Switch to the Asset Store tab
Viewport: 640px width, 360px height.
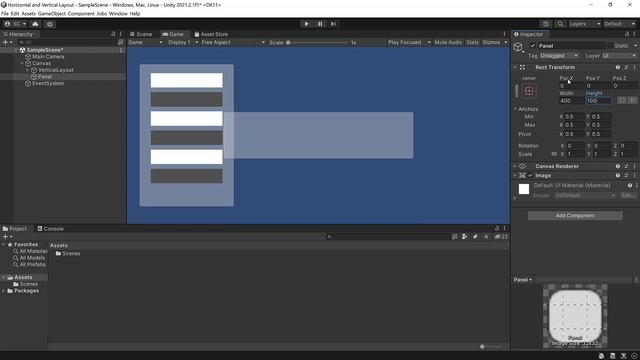point(211,34)
